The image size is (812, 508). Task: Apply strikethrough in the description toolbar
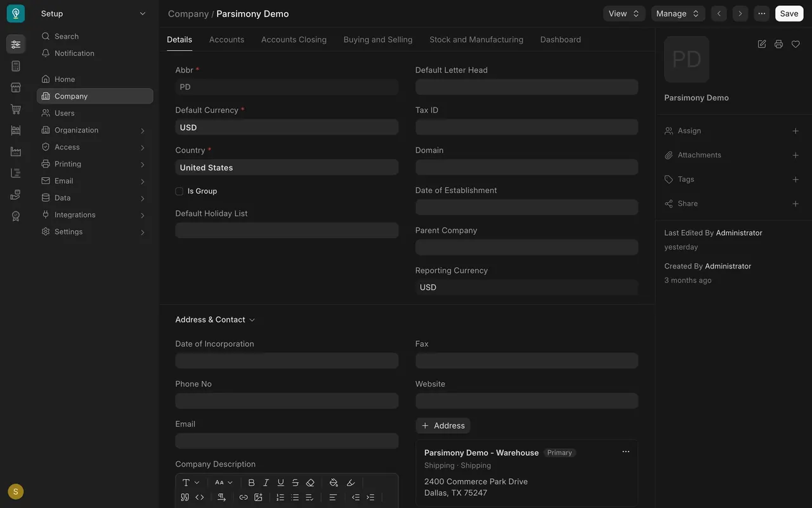(x=295, y=483)
